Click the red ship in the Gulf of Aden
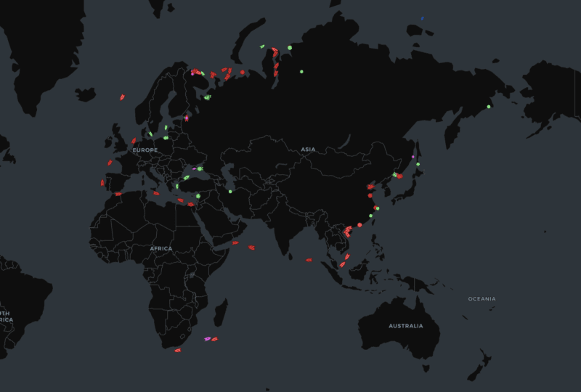 click(x=235, y=243)
